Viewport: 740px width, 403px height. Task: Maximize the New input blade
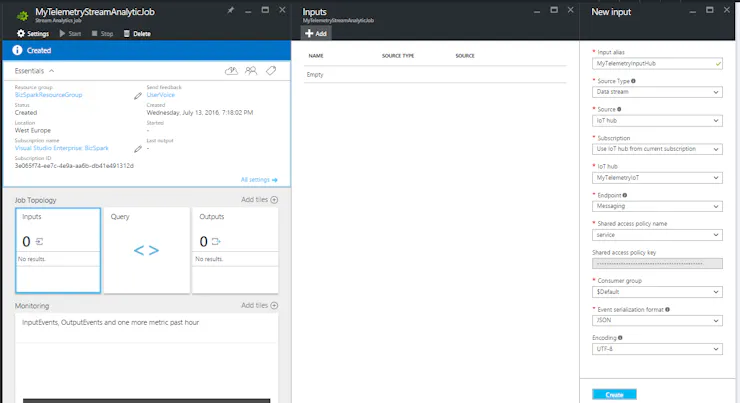pos(709,10)
